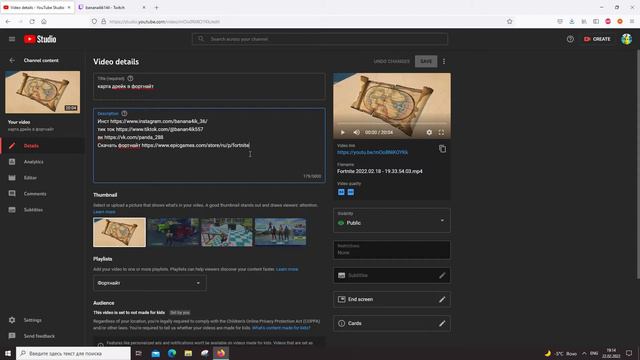640x360 pixels.
Task: Click the SAVE button
Action: coord(426,61)
